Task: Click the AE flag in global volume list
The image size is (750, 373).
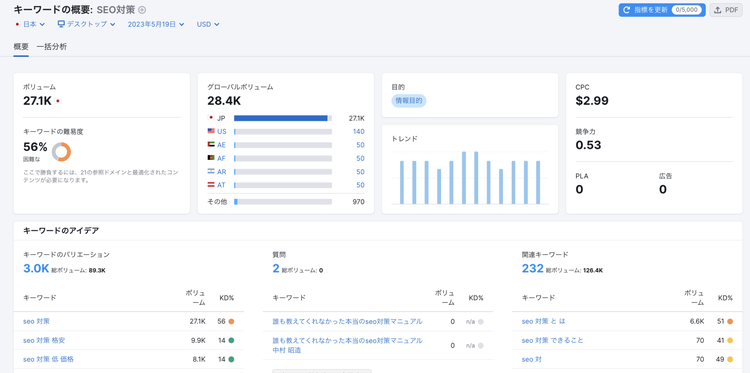Action: [x=211, y=144]
